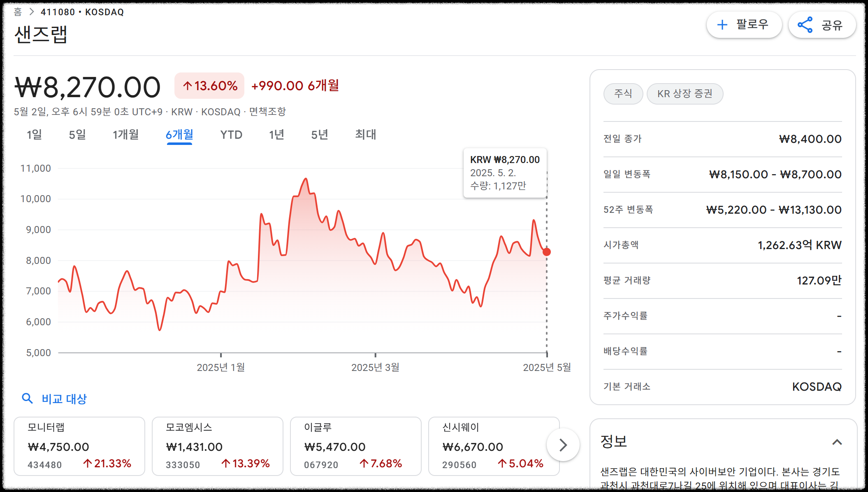This screenshot has width=868, height=492.
Task: Open the 이글루 comparison card
Action: coord(356,446)
